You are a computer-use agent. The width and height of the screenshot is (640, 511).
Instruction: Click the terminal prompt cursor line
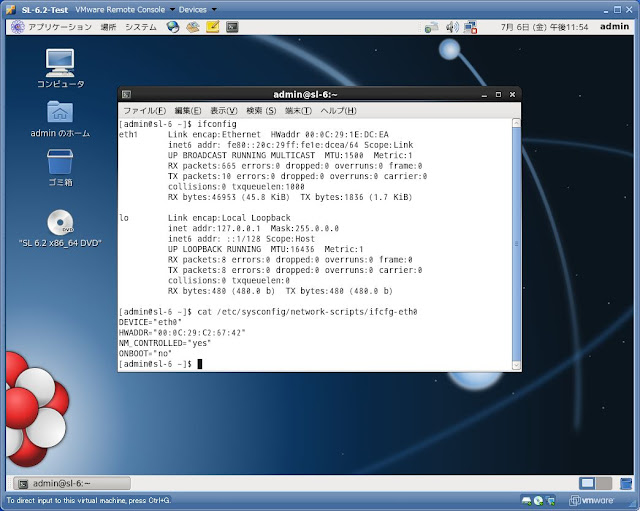tap(160, 364)
